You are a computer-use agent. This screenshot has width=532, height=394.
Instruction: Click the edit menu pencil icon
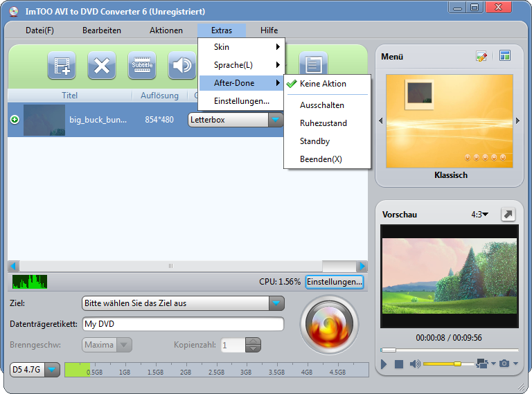[481, 56]
